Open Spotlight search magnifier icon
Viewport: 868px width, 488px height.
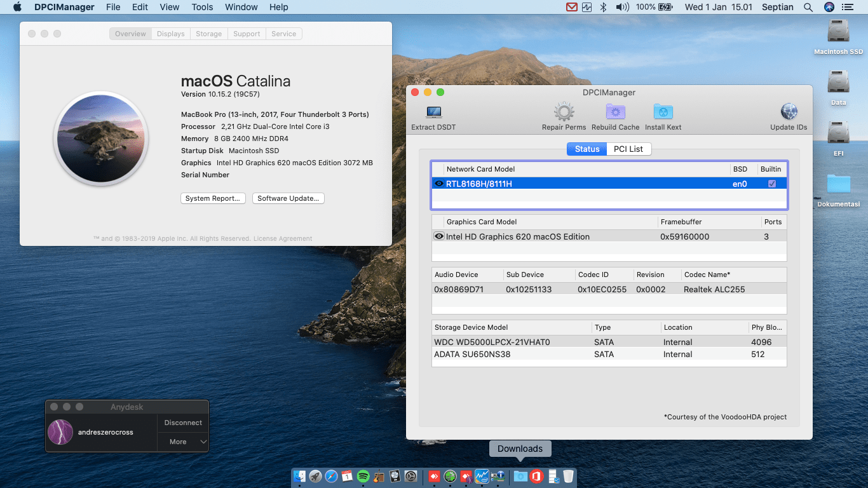pos(808,7)
